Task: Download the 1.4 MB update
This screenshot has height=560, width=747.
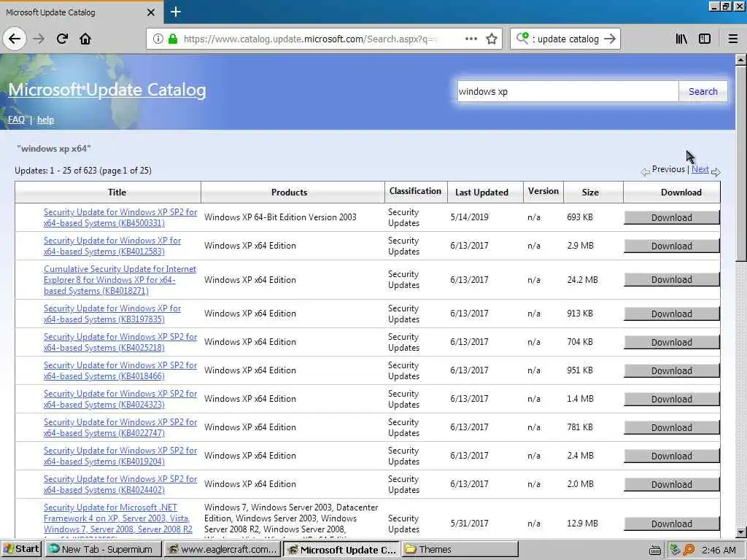Action: coord(671,399)
